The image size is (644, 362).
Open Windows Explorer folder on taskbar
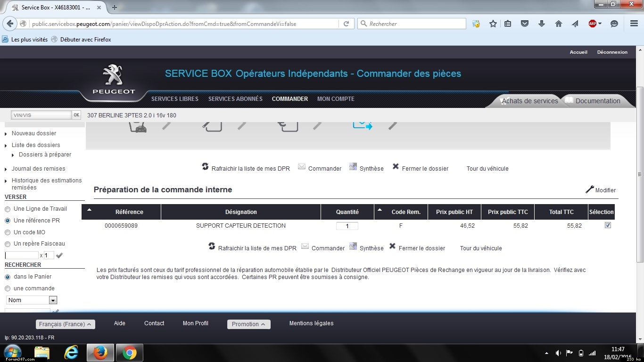[x=42, y=353]
